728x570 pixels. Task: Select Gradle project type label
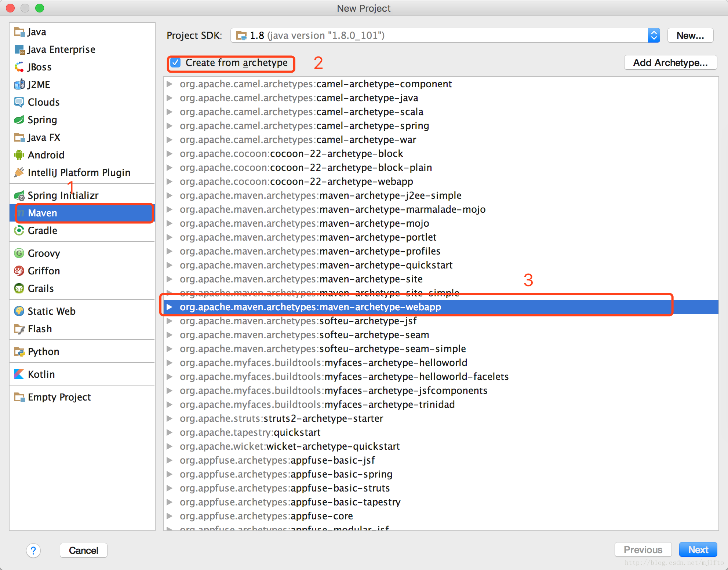[x=43, y=231]
